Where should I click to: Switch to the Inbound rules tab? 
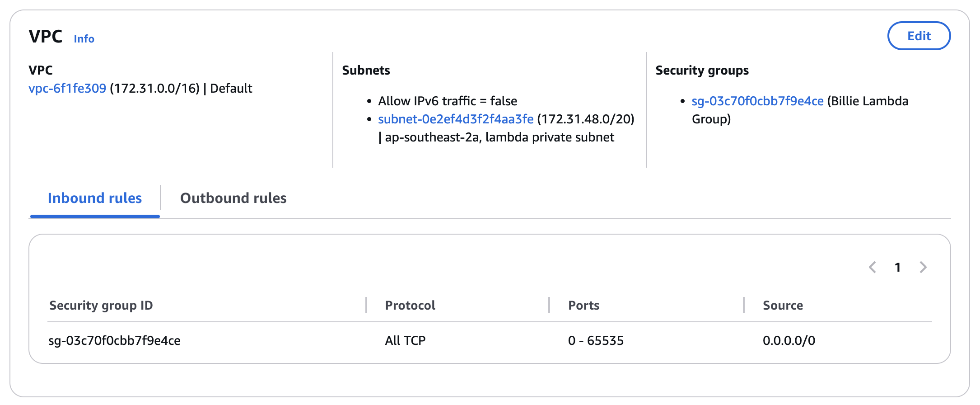(x=95, y=198)
